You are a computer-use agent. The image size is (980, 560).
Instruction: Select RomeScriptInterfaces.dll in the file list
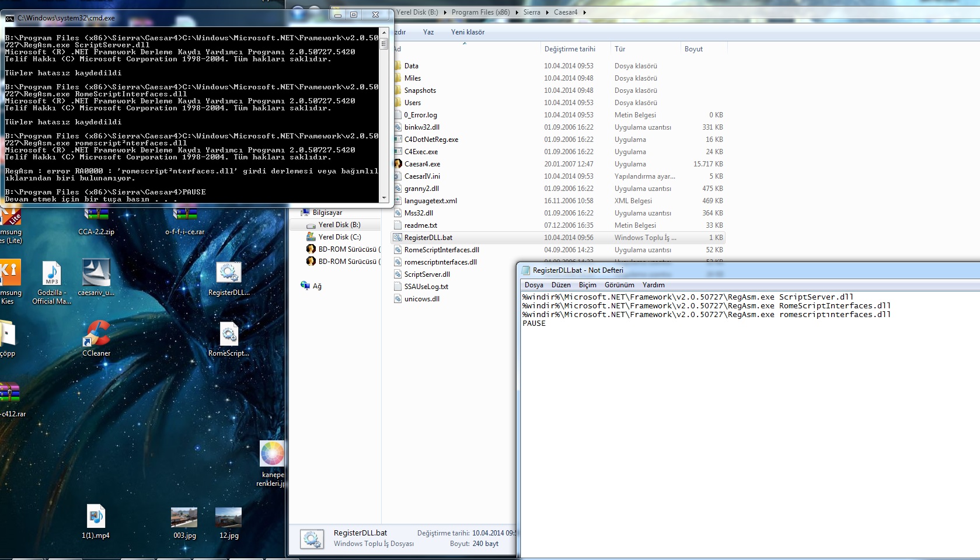tap(442, 250)
